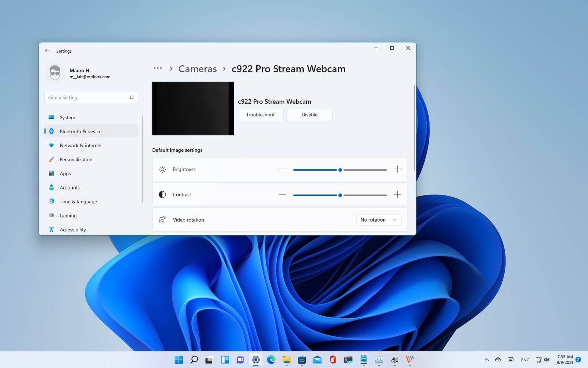Open Microsoft Edge from the taskbar

(x=271, y=360)
